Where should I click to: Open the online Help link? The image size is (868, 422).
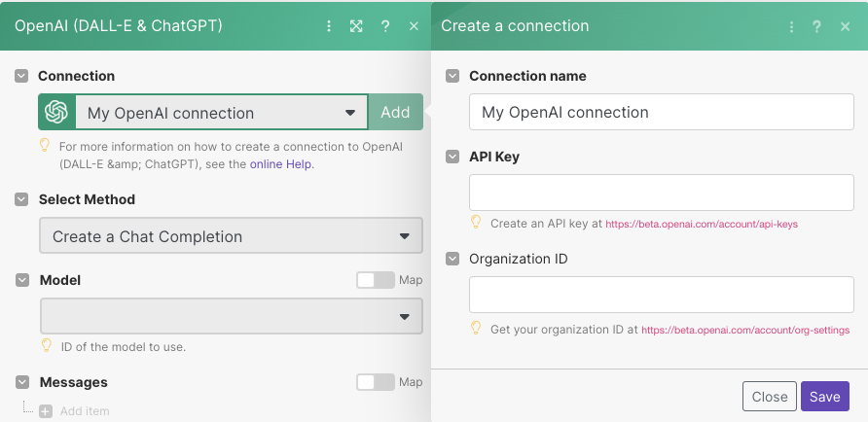coord(280,164)
